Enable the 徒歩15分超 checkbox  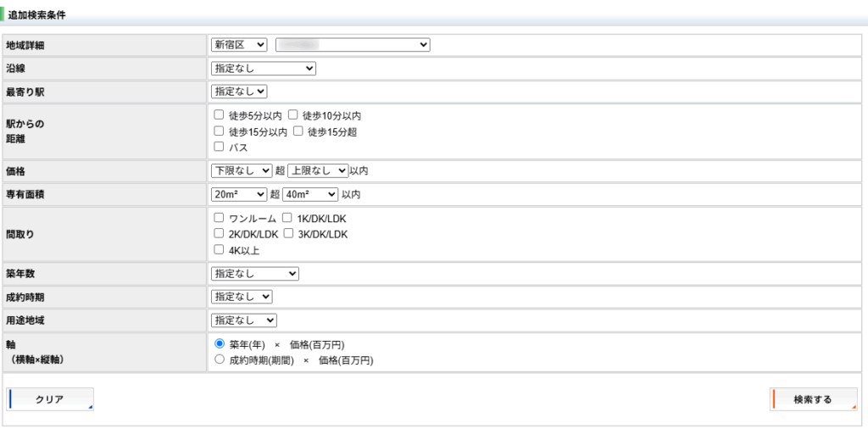point(298,131)
